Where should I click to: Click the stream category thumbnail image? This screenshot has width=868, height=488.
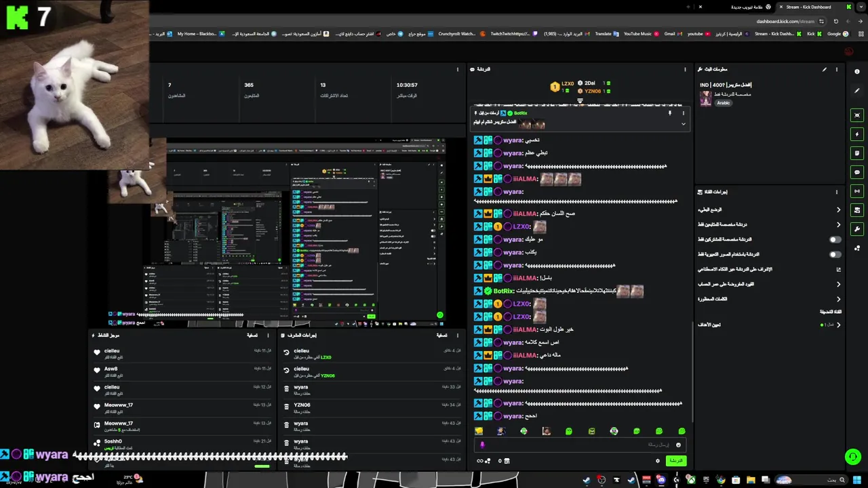(706, 98)
